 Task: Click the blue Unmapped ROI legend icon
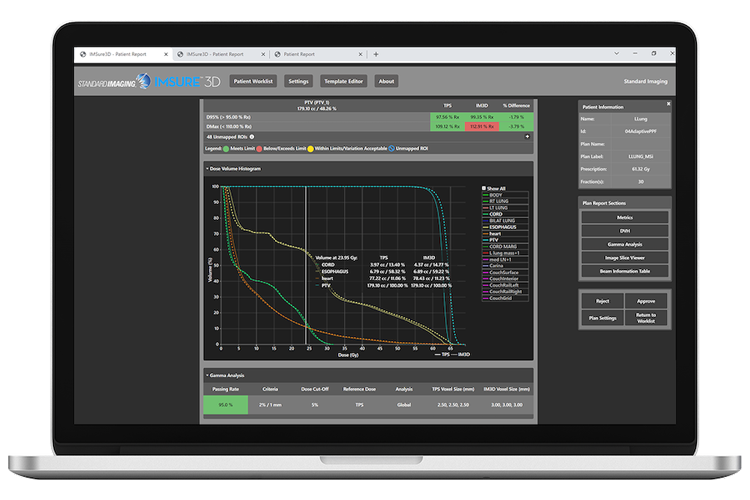pyautogui.click(x=391, y=149)
